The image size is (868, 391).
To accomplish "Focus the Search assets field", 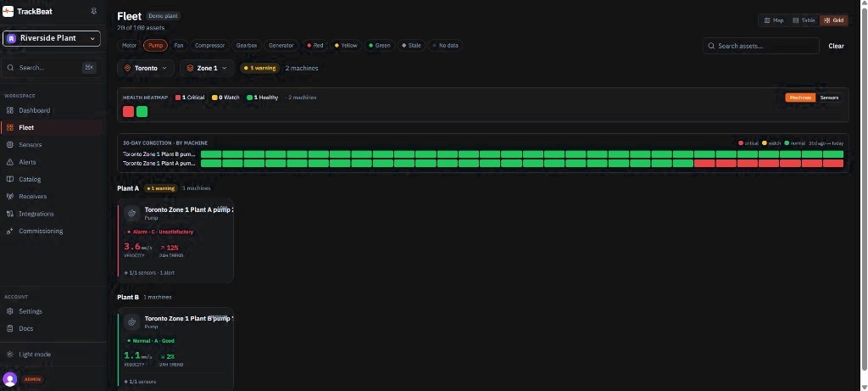I will pyautogui.click(x=761, y=46).
